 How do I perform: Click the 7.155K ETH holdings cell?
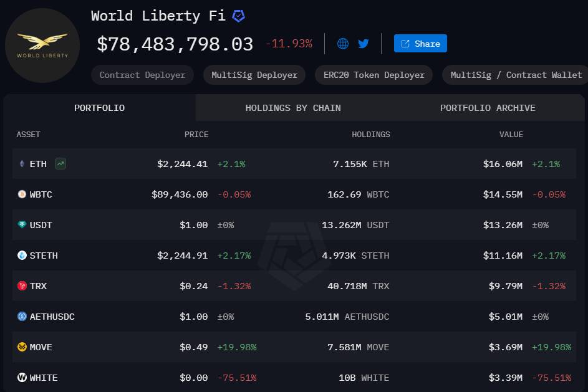point(361,164)
